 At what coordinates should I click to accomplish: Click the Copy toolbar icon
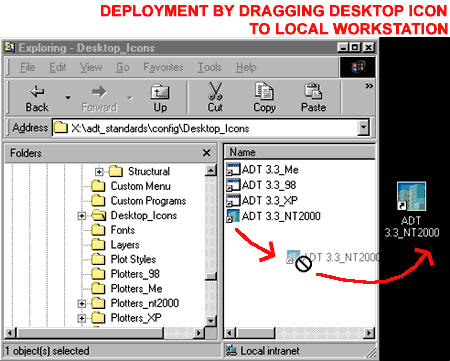pos(264,91)
